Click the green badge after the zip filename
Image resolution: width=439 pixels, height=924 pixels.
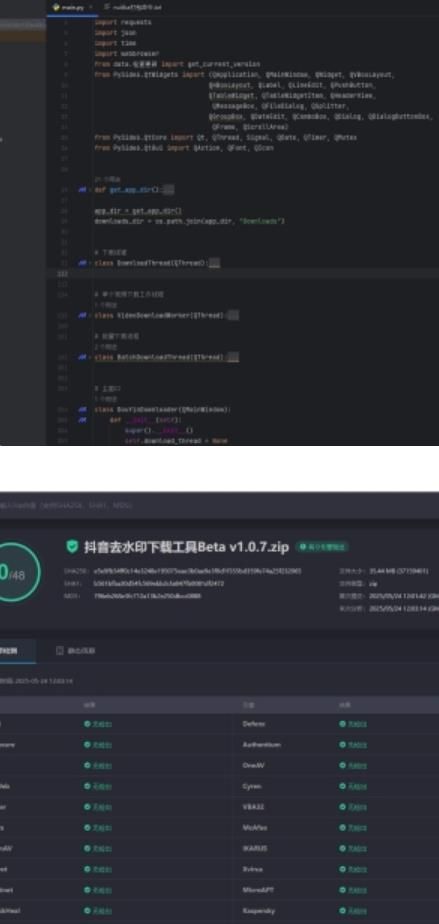(322, 547)
